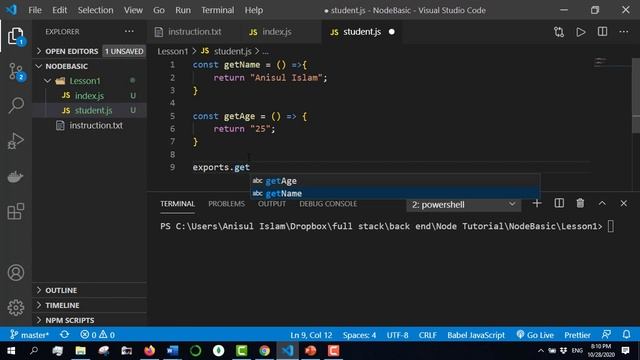Open the Docker view
Screen dimensions: 640x360
16,176
